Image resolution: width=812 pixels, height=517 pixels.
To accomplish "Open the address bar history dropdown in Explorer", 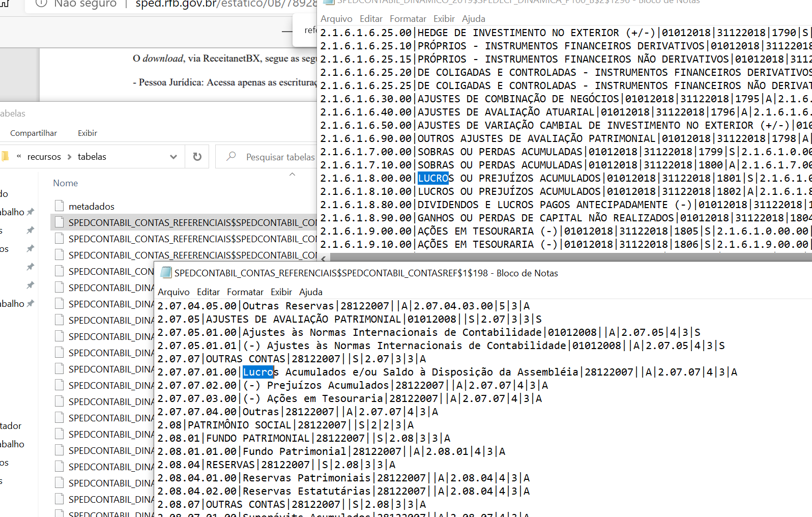I will click(173, 157).
